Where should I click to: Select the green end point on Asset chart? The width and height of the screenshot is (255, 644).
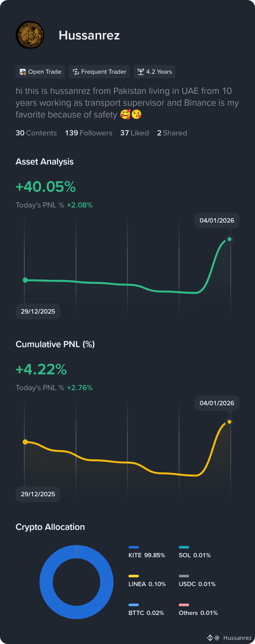229,239
